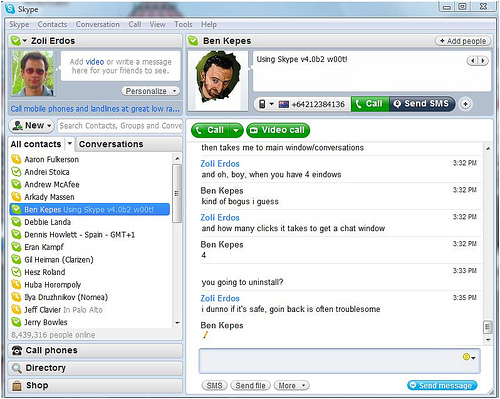This screenshot has width=500, height=399.
Task: Open the emoticon picker in message box
Action: tap(469, 357)
